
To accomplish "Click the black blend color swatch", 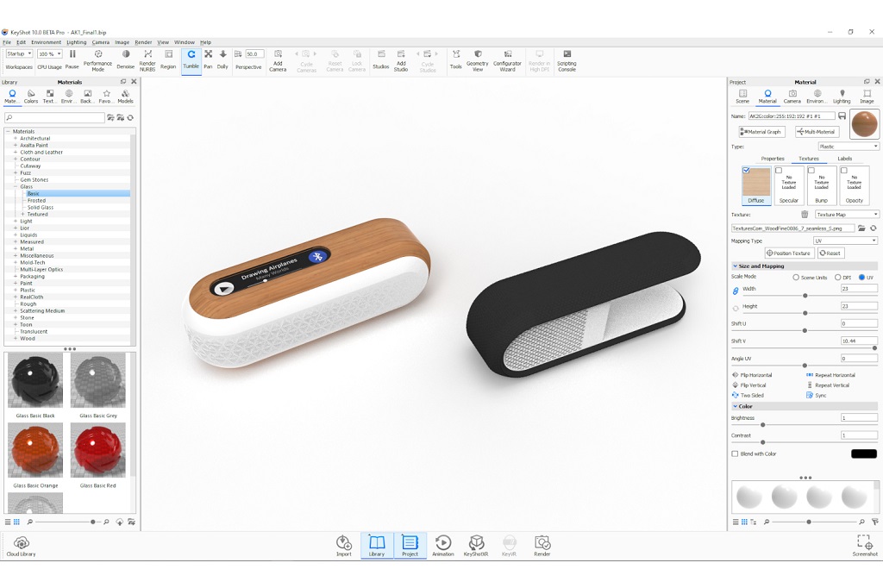I will point(863,454).
